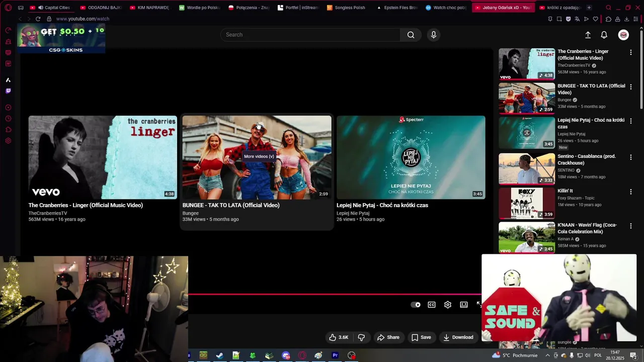The width and height of the screenshot is (644, 362).
Task: Switch to the Wordle po Polsku tab
Action: click(199, 8)
